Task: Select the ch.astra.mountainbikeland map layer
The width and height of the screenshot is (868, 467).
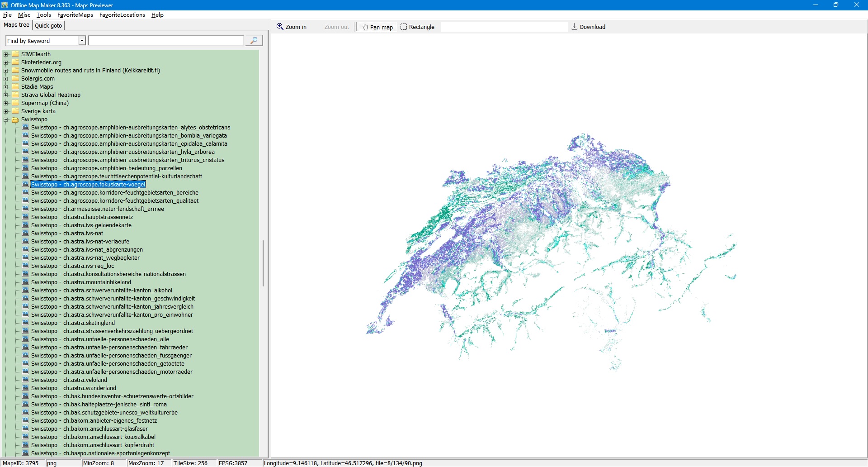Action: click(x=81, y=282)
